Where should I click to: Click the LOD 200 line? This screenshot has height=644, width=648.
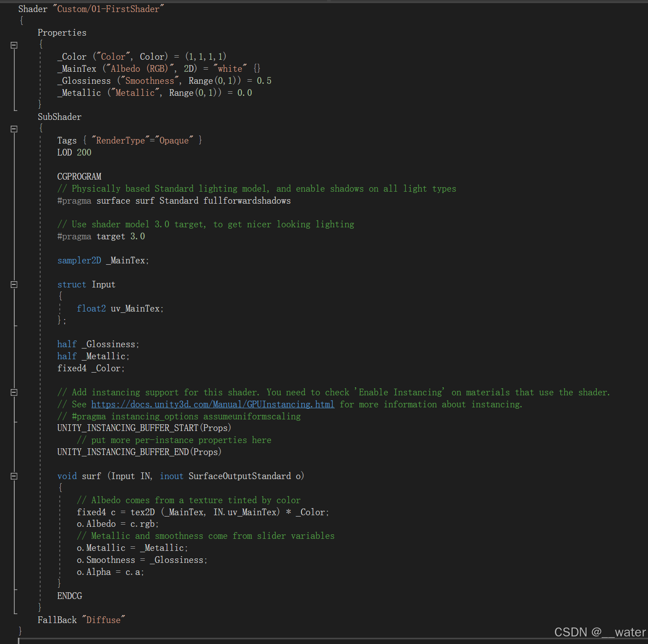point(74,152)
